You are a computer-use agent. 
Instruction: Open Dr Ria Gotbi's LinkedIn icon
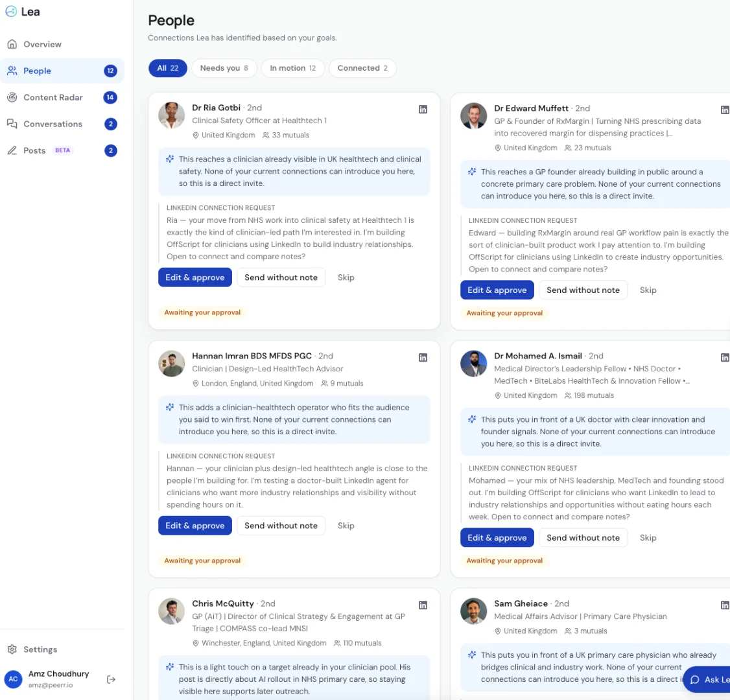(x=423, y=110)
